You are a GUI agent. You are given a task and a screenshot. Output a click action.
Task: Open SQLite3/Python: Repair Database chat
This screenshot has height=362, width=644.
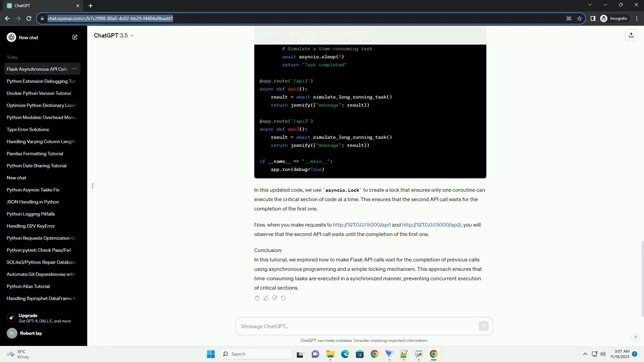(x=41, y=262)
